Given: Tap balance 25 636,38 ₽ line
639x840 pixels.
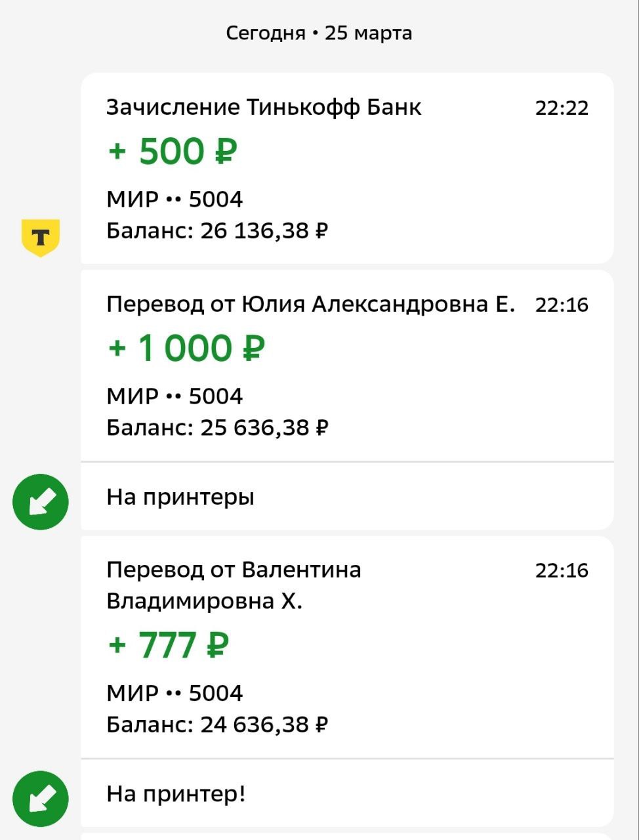Looking at the screenshot, I should pyautogui.click(x=217, y=428).
